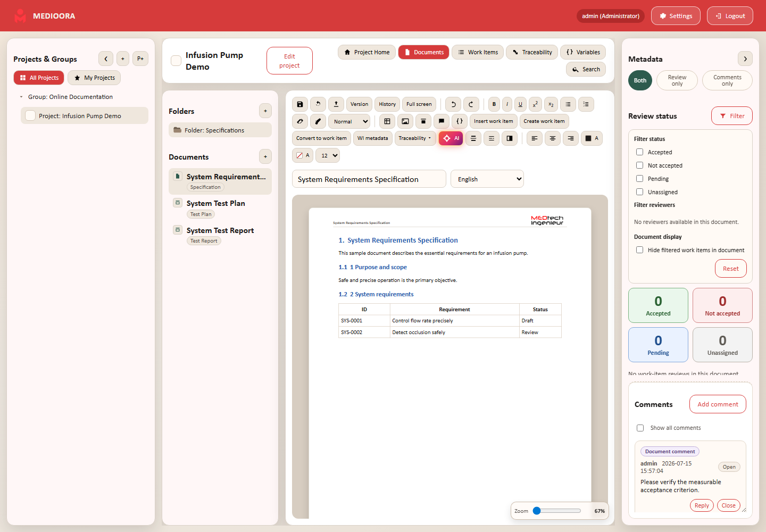
Task: Toggle bold formatting
Action: (494, 104)
